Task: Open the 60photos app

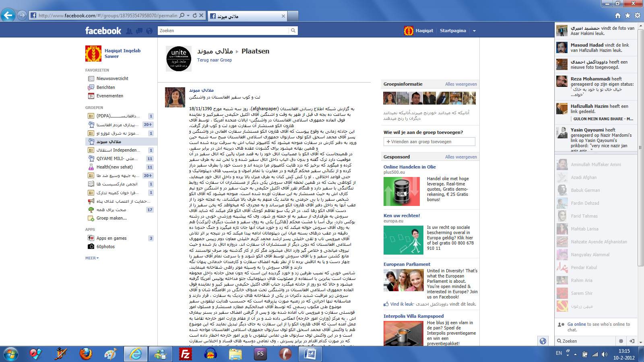Action: tap(105, 247)
